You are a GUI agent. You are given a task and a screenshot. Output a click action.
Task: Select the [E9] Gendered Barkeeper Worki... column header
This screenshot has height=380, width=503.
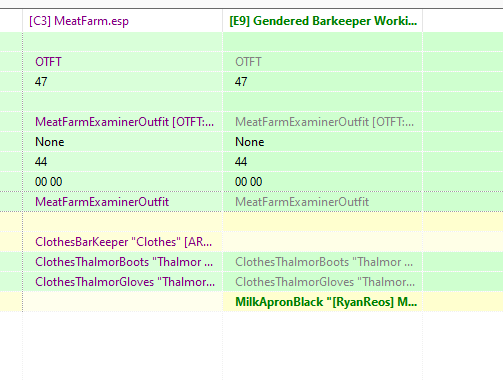coord(322,21)
